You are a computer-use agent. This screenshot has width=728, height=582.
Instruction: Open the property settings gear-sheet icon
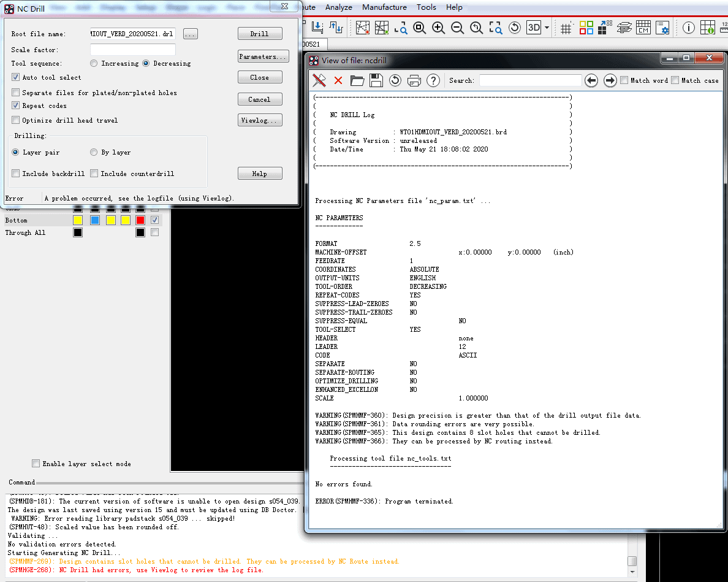(662, 28)
